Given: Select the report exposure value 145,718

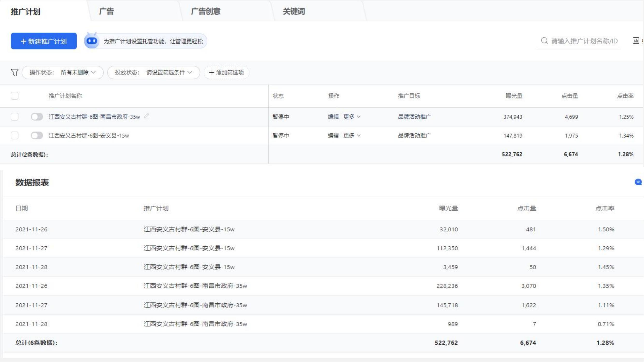Looking at the screenshot, I should tap(447, 305).
